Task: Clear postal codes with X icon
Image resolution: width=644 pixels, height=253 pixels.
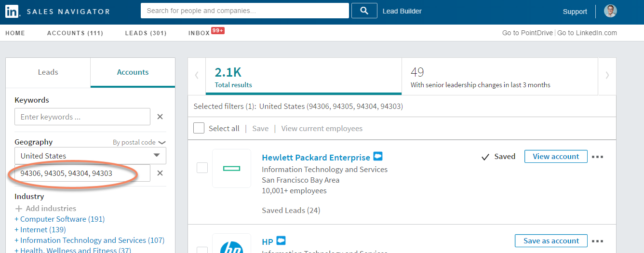Action: 160,173
